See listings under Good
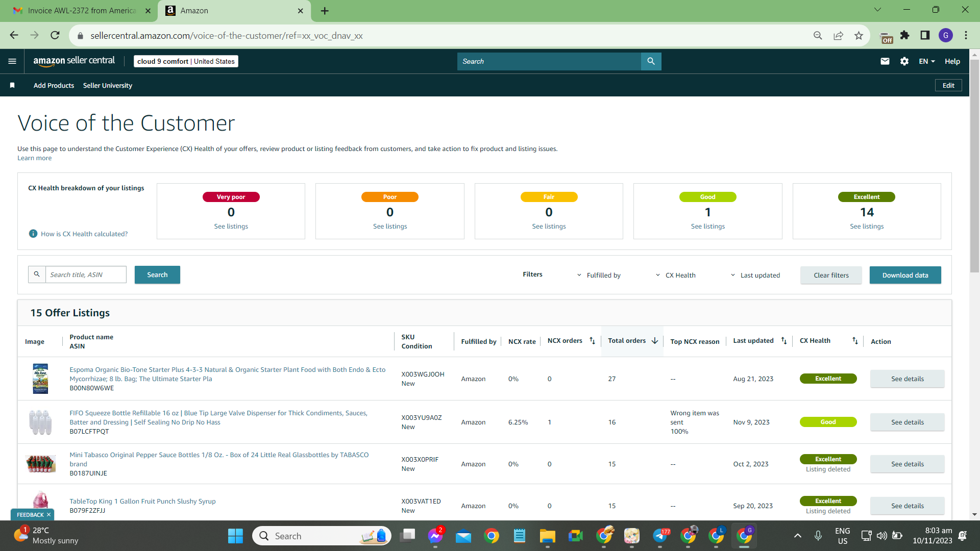Image resolution: width=980 pixels, height=551 pixels. [x=707, y=226]
